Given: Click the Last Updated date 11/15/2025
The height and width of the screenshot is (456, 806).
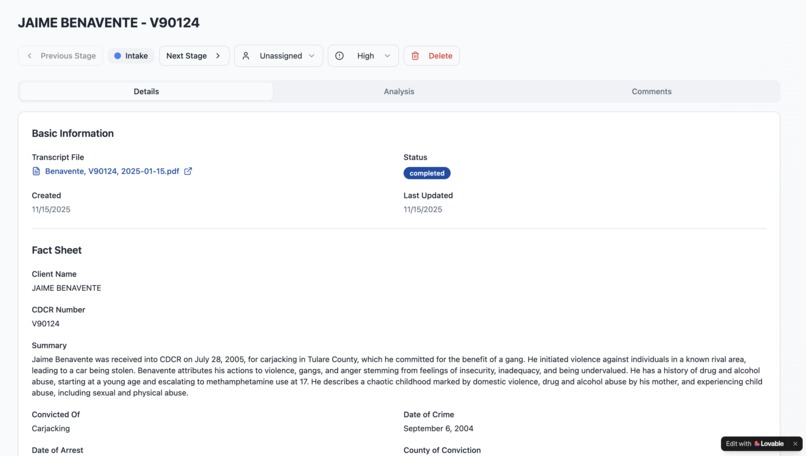Looking at the screenshot, I should pos(423,209).
